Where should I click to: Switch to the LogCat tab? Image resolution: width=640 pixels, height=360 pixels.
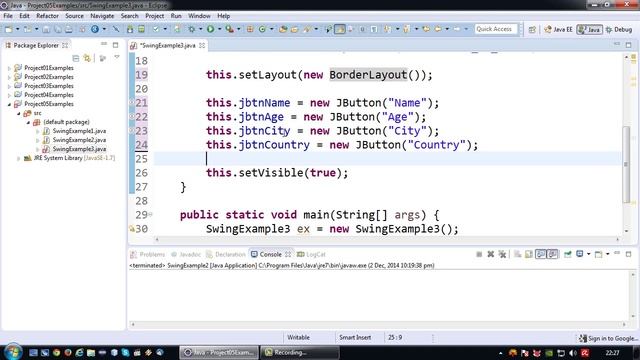[311, 254]
